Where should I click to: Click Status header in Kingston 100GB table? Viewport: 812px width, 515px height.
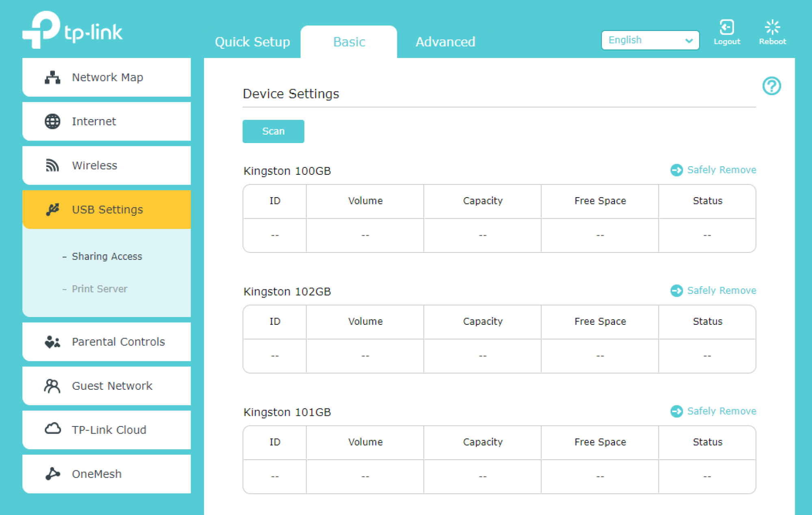pyautogui.click(x=707, y=201)
